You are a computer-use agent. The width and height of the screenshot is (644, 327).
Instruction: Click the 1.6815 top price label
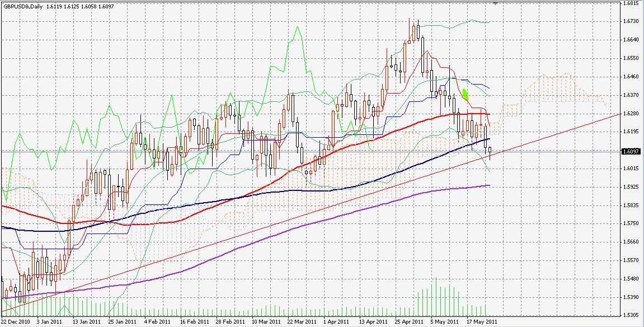pyautogui.click(x=631, y=3)
